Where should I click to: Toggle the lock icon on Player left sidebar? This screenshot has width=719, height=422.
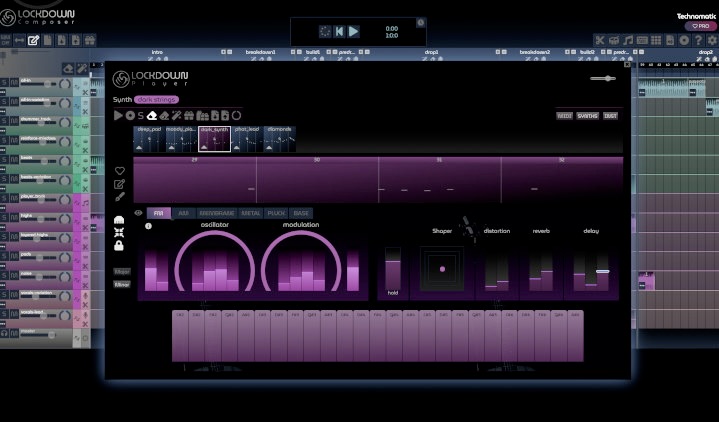tap(119, 246)
